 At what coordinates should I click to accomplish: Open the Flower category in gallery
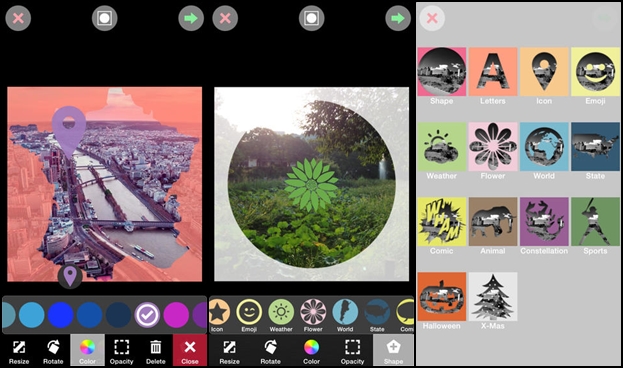493,151
